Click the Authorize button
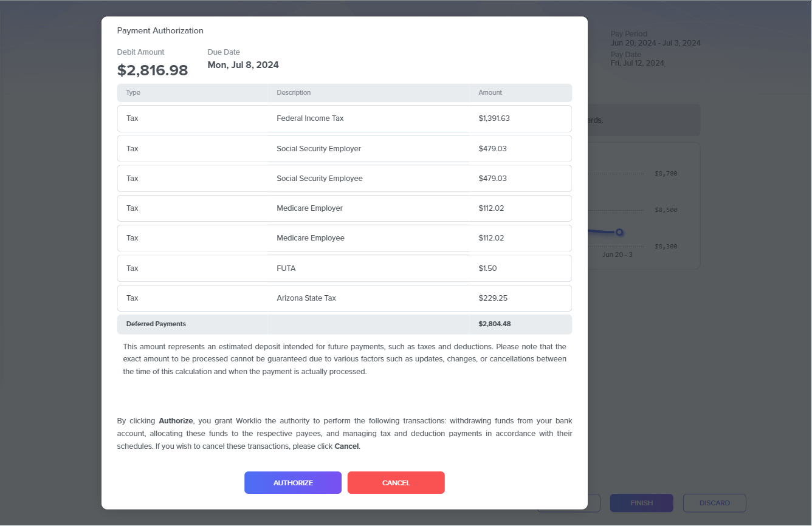This screenshot has width=812, height=526. point(293,483)
